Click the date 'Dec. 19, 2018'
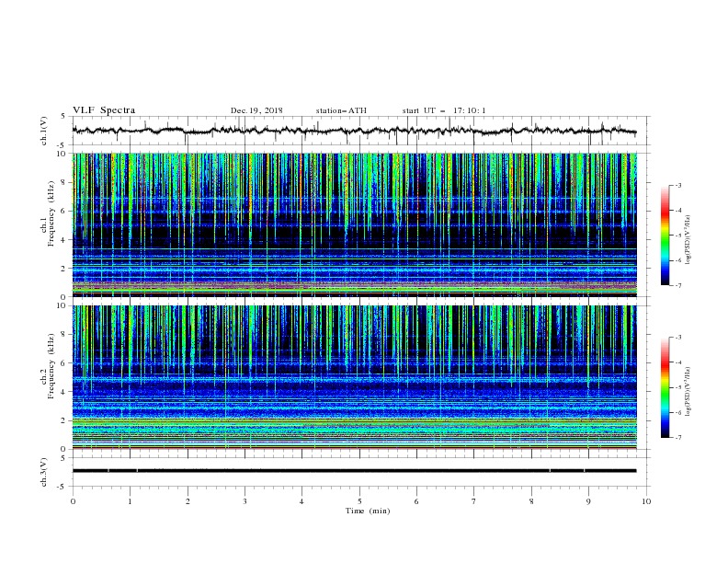728x563 pixels. (x=256, y=110)
